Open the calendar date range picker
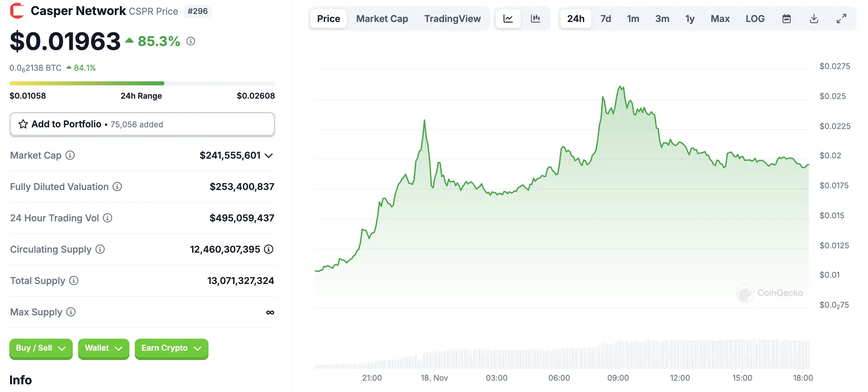Viewport: 868px width, 392px height. coord(786,19)
